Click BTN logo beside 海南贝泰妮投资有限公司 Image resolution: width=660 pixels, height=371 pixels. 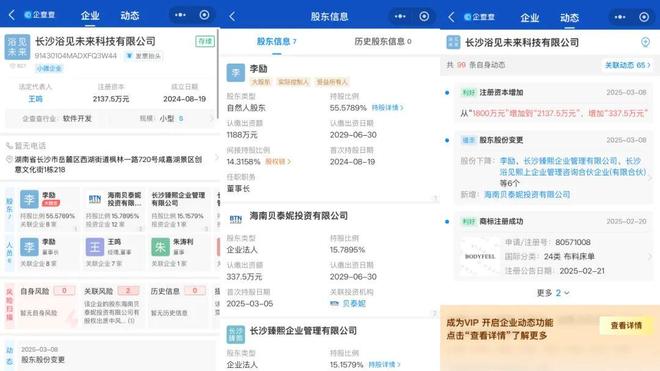point(236,219)
